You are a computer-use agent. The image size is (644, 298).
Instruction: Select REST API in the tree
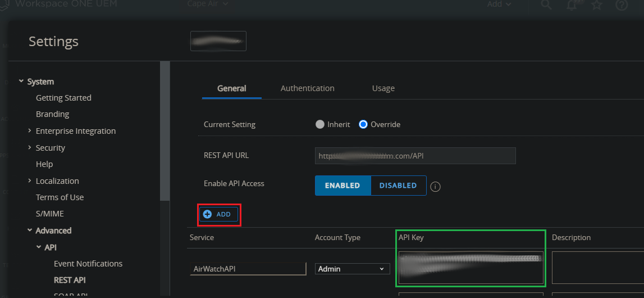click(x=70, y=280)
